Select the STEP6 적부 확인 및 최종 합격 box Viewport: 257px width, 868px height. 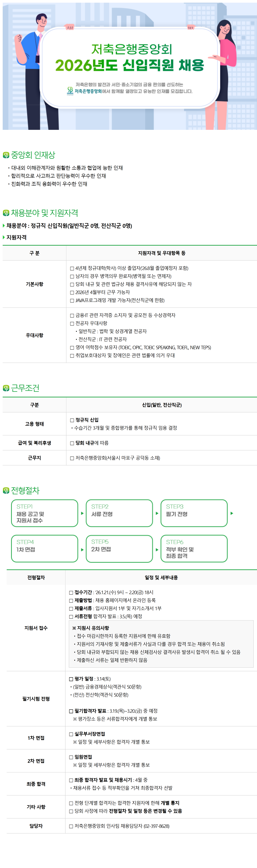(x=194, y=549)
